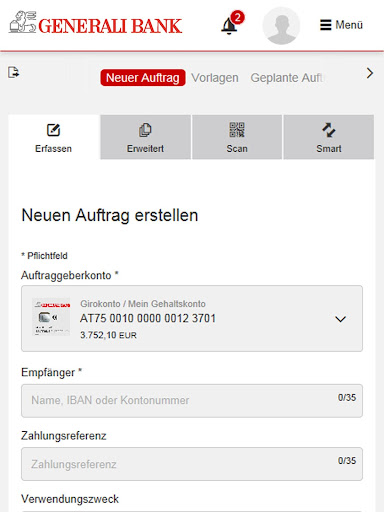This screenshot has width=384, height=512.
Task: Click the account IBAN AT75 0010 0000 0012 3701
Action: (148, 318)
